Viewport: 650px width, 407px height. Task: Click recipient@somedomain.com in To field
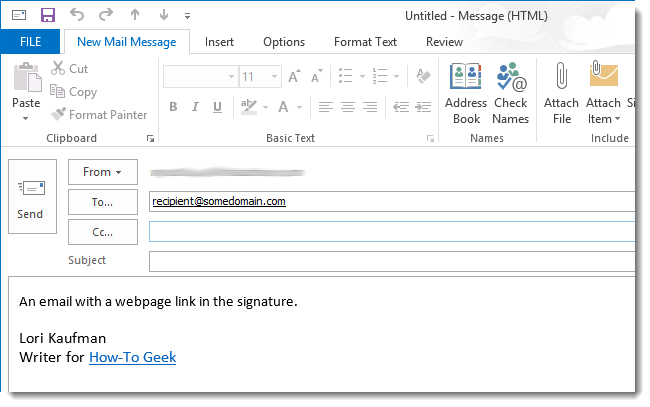(x=219, y=201)
